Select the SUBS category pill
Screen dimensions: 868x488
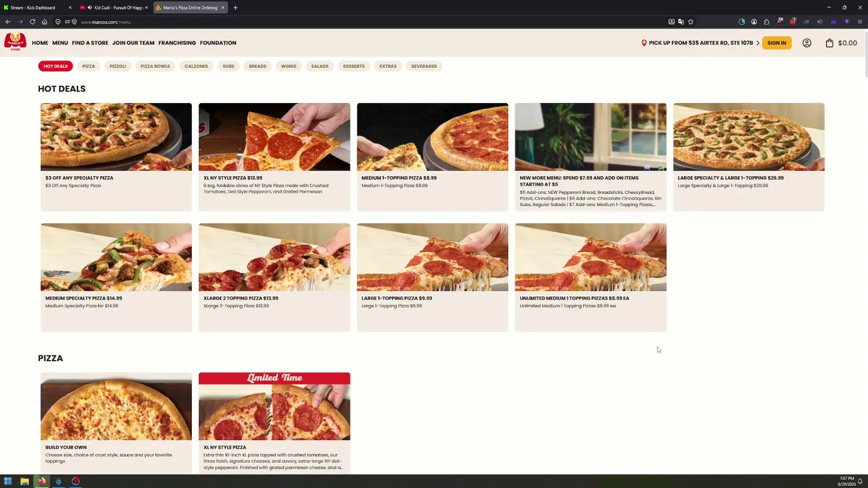(x=229, y=66)
